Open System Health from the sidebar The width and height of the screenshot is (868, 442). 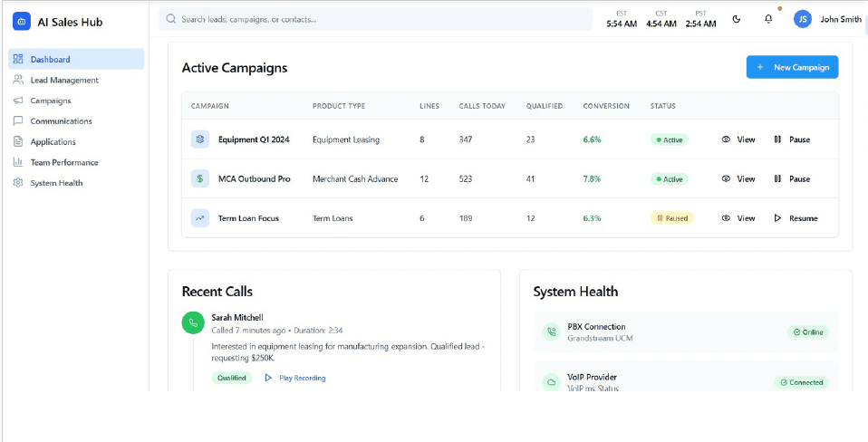coord(56,183)
